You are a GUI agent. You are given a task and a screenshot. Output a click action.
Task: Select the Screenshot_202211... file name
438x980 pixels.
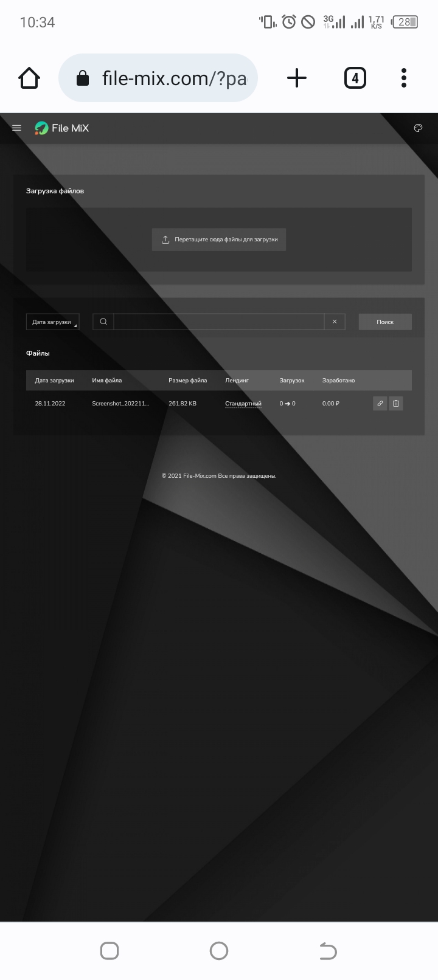pos(120,404)
